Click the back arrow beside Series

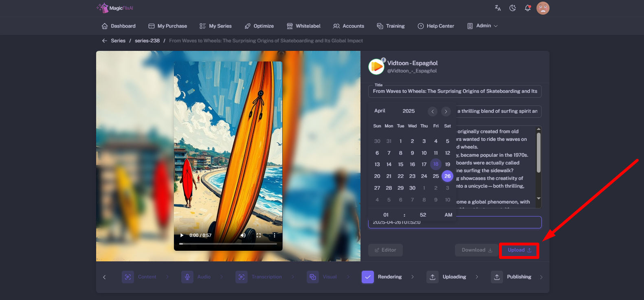pos(104,41)
